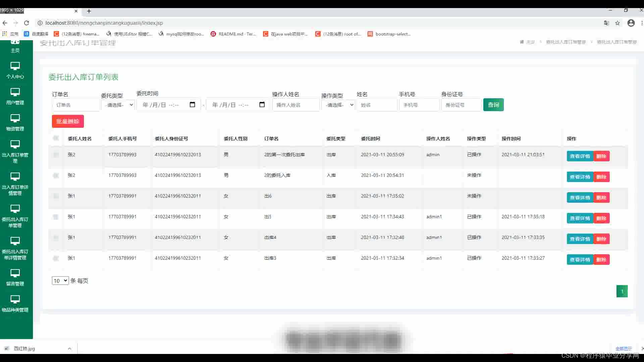The width and height of the screenshot is (644, 362).
Task: Toggle select-all checkbox in table header
Action: point(56,138)
